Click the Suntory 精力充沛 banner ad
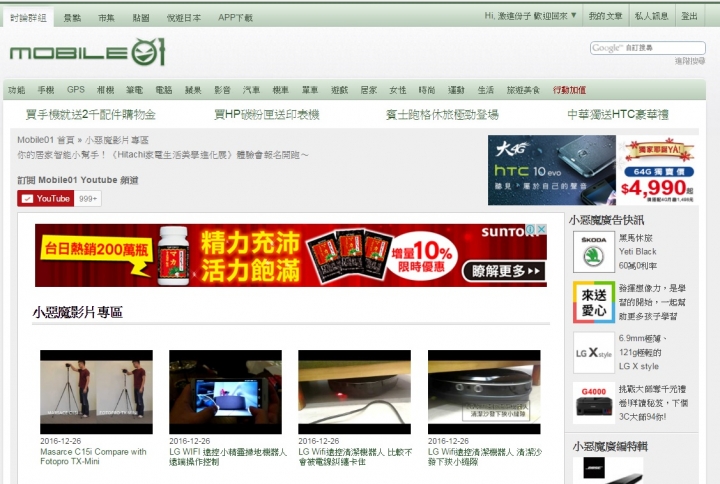Screen dimensions: 720x484 coord(291,255)
